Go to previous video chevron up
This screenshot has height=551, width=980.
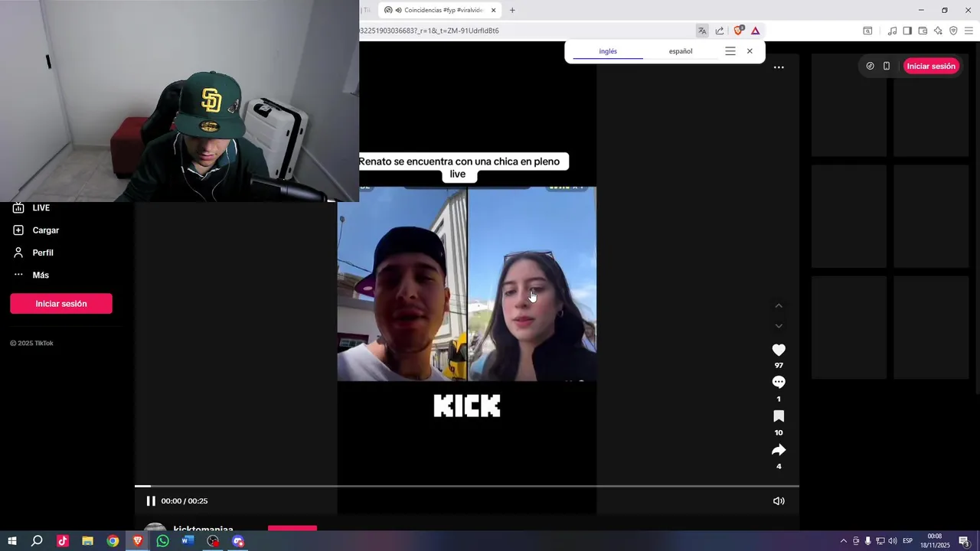[779, 305]
